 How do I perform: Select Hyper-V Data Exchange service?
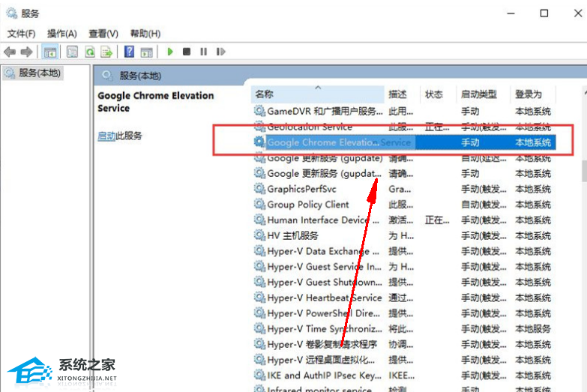coord(403,251)
